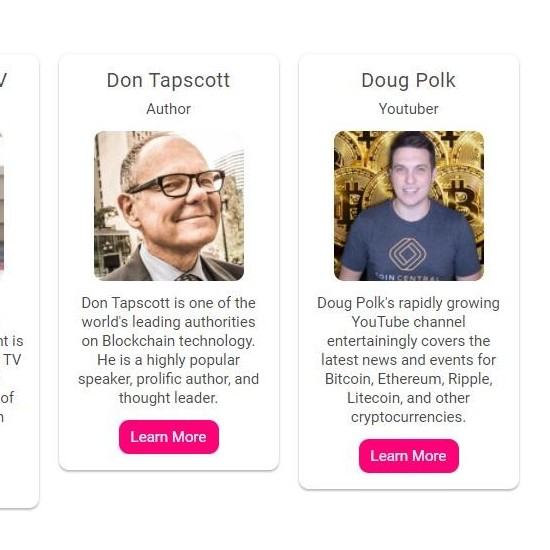The height and width of the screenshot is (550, 550).
Task: Click the partially visible card on the left
Action: [19, 281]
